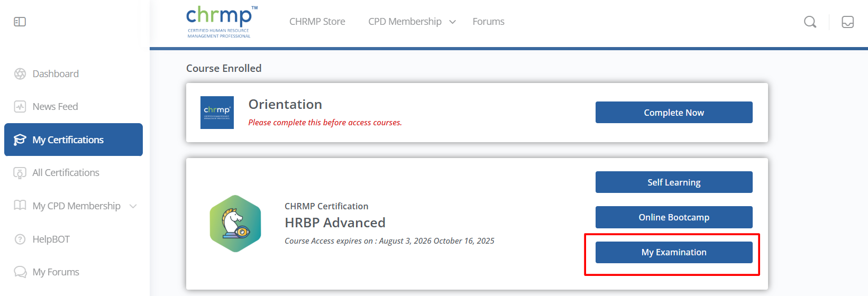Click the My Certifications graduation cap icon
868x296 pixels.
20,140
